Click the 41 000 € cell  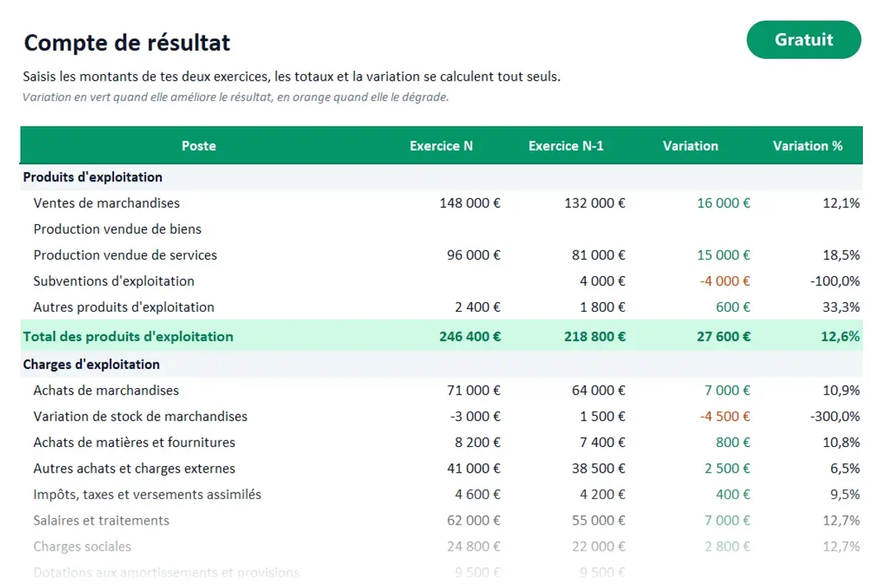pos(473,468)
